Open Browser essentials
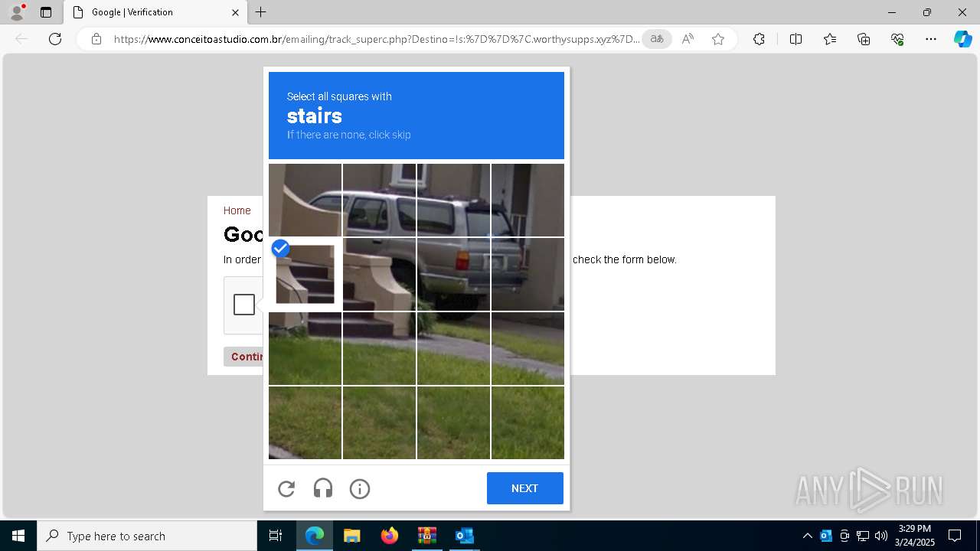 (897, 39)
